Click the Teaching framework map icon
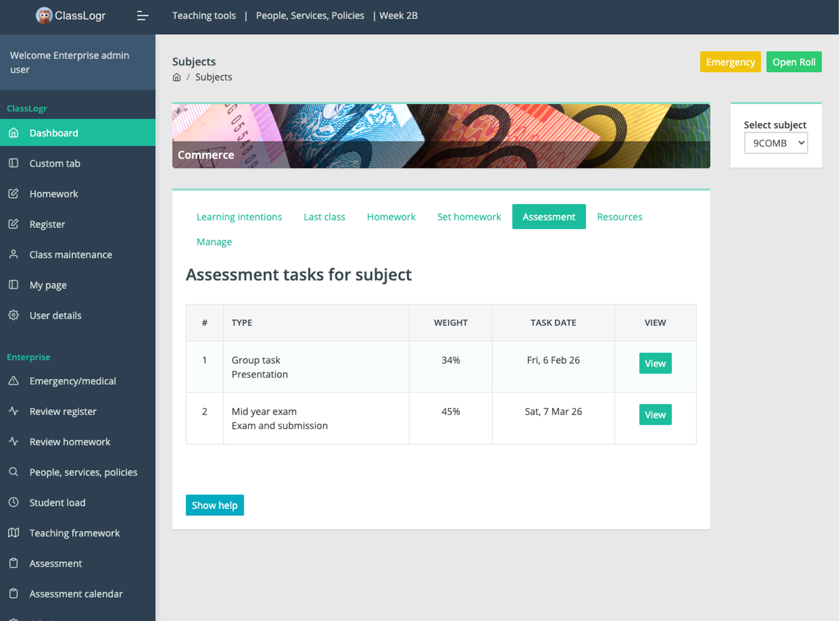Viewport: 840px width, 621px height. tap(14, 532)
